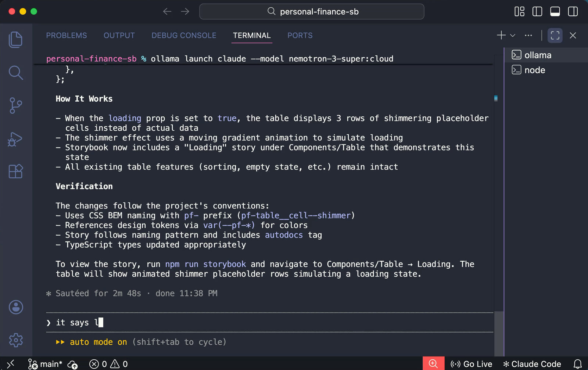Toggle the secondary sidebar visibility
The height and width of the screenshot is (370, 588).
pos(573,11)
